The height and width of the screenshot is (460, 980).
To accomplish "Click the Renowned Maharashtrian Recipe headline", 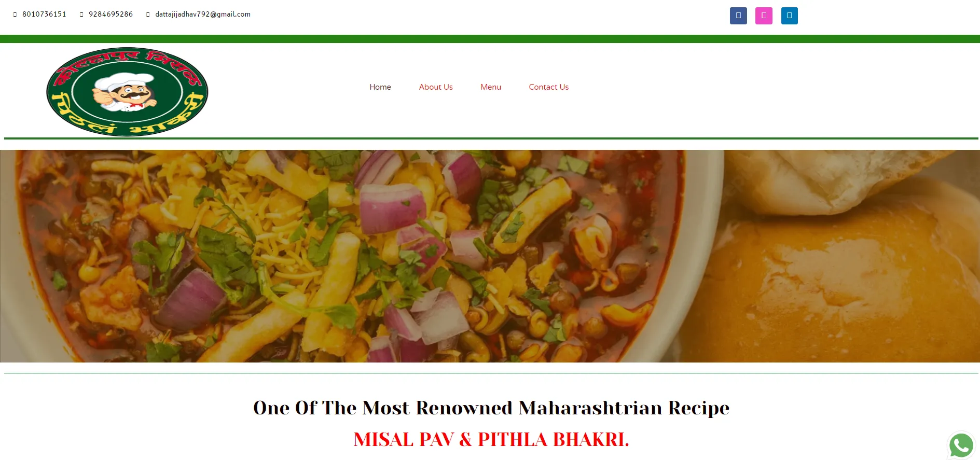I will 491,408.
